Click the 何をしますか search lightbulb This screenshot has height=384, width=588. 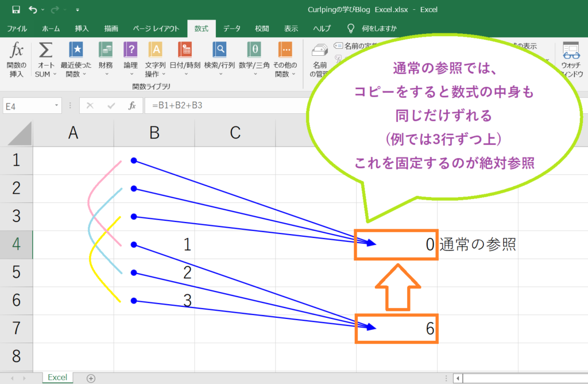click(x=351, y=29)
